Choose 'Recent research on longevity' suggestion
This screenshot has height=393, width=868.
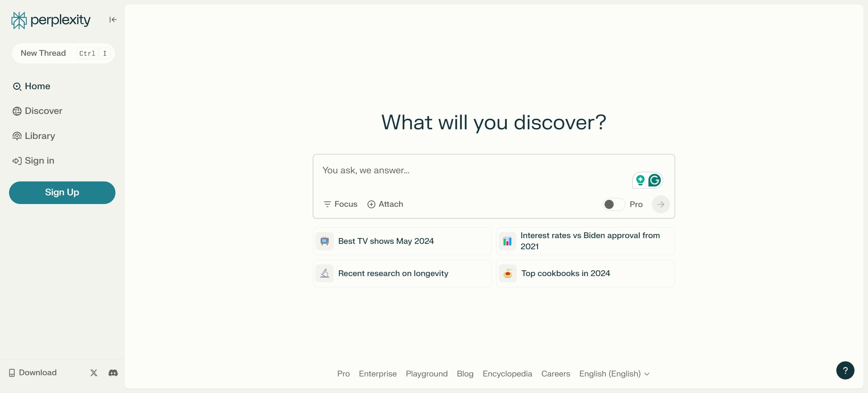click(x=402, y=273)
